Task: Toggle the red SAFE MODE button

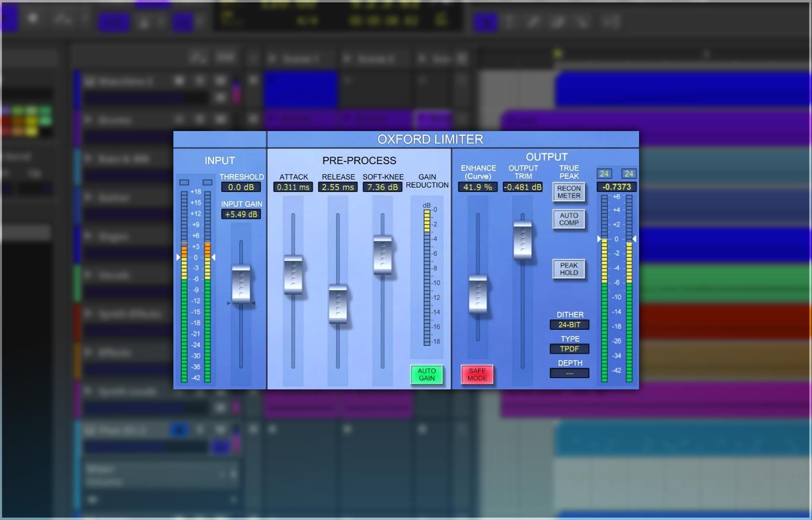Action: coord(477,375)
